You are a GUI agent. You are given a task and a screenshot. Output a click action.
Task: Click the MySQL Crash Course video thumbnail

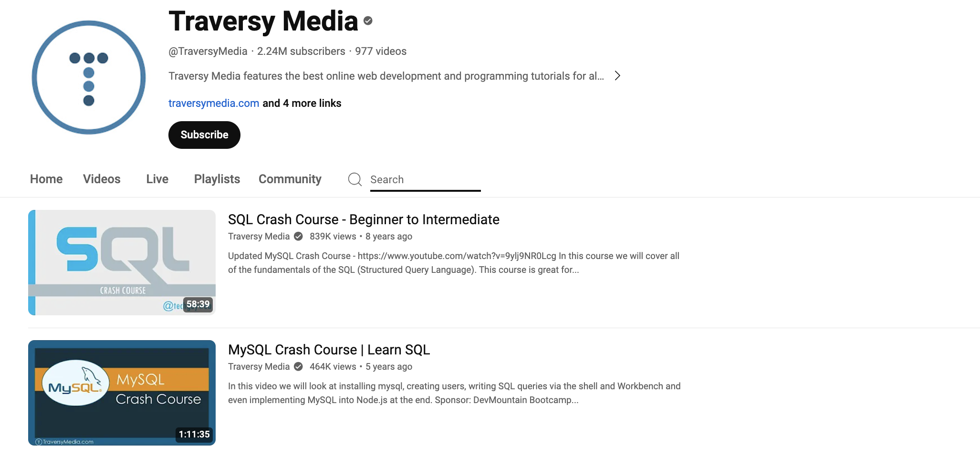122,393
